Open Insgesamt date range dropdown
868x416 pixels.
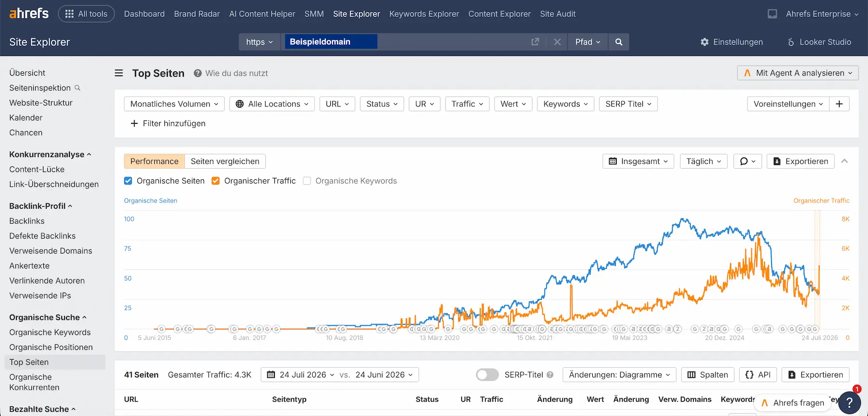(638, 161)
